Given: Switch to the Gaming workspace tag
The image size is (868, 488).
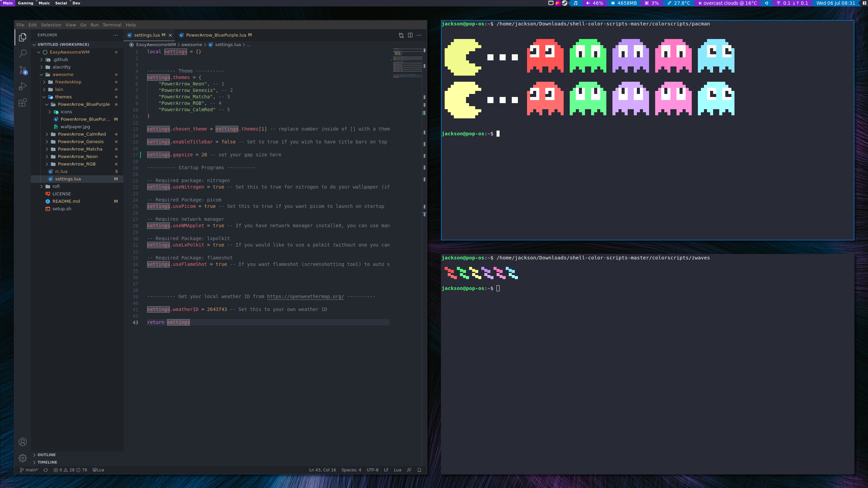Looking at the screenshot, I should pos(25,3).
